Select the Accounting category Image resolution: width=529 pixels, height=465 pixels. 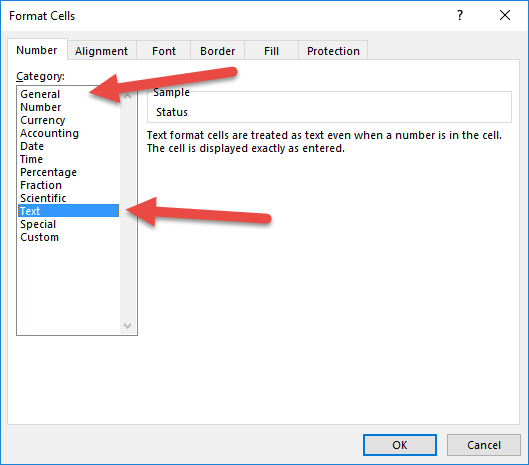pyautogui.click(x=49, y=133)
